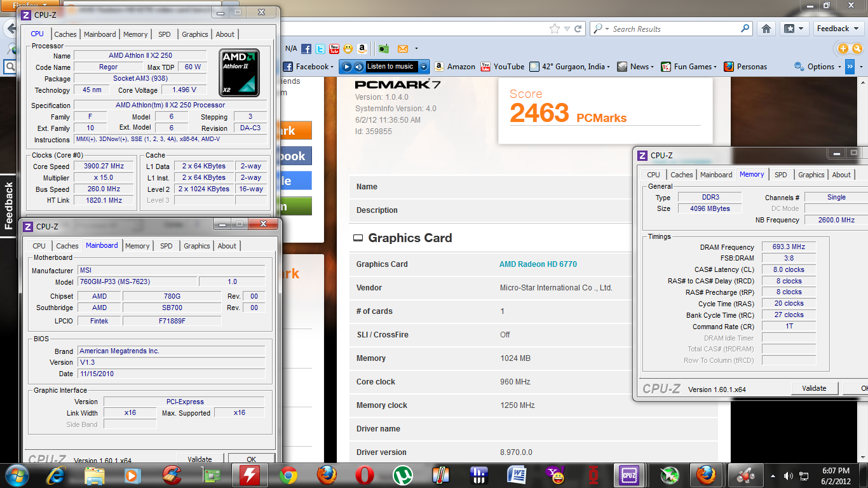868x488 pixels.
Task: Play music in the Listen to music widget
Action: 347,67
